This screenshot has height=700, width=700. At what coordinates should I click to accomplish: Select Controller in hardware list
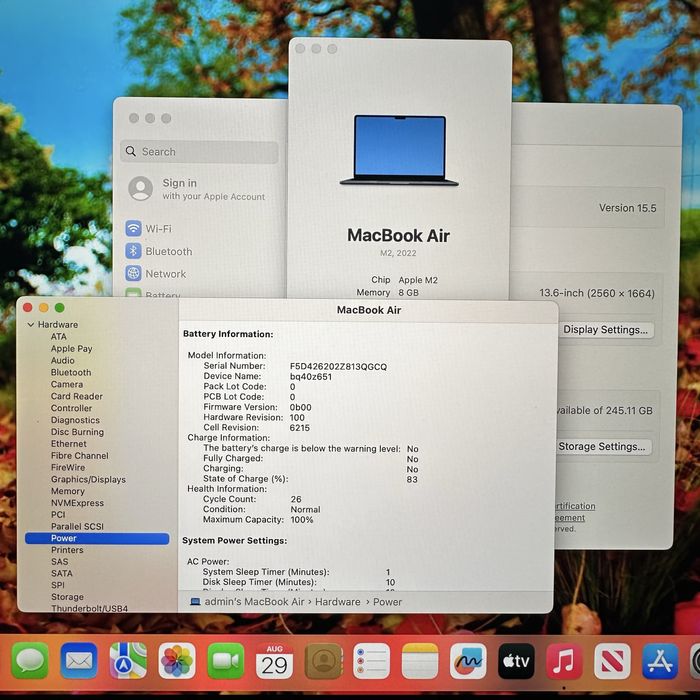71,408
